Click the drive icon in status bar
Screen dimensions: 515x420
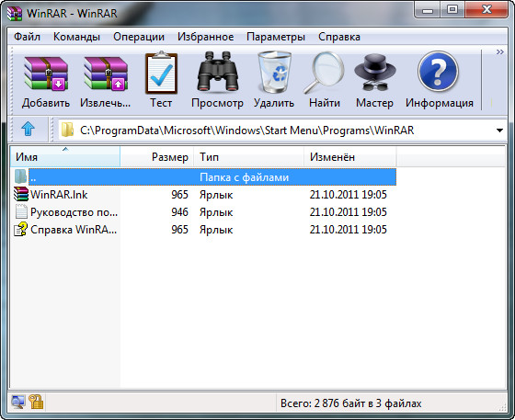click(18, 402)
